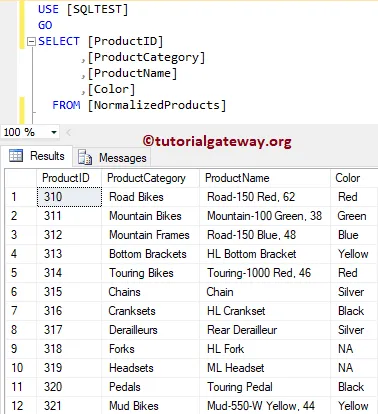Select the ProductCategory column header
The height and width of the screenshot is (414, 378).
coord(150,178)
